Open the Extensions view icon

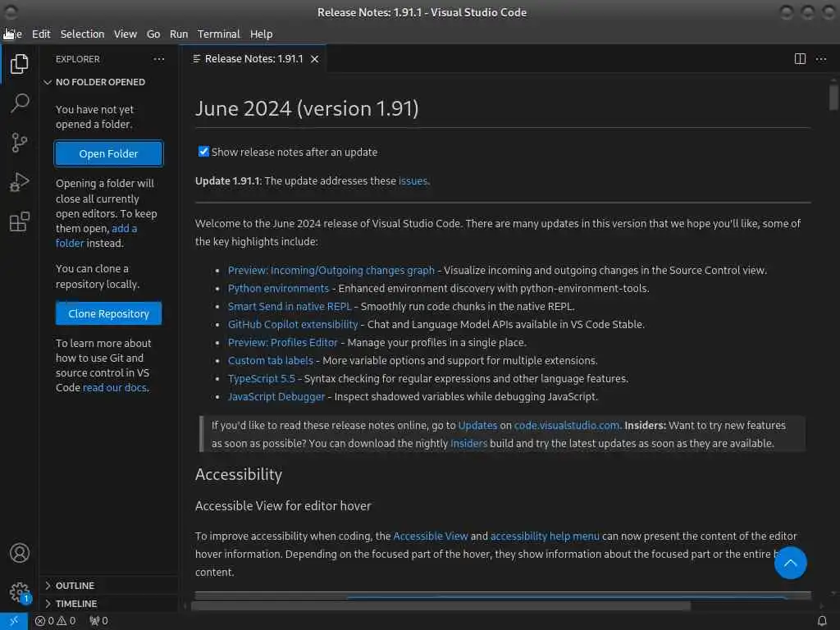click(x=20, y=221)
